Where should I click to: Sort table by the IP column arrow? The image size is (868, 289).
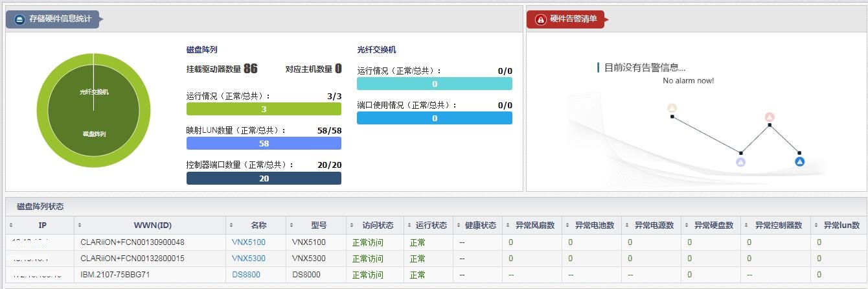point(10,225)
